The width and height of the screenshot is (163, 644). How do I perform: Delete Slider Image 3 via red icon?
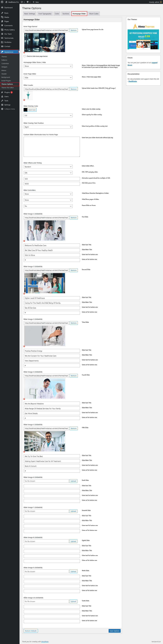24,346
